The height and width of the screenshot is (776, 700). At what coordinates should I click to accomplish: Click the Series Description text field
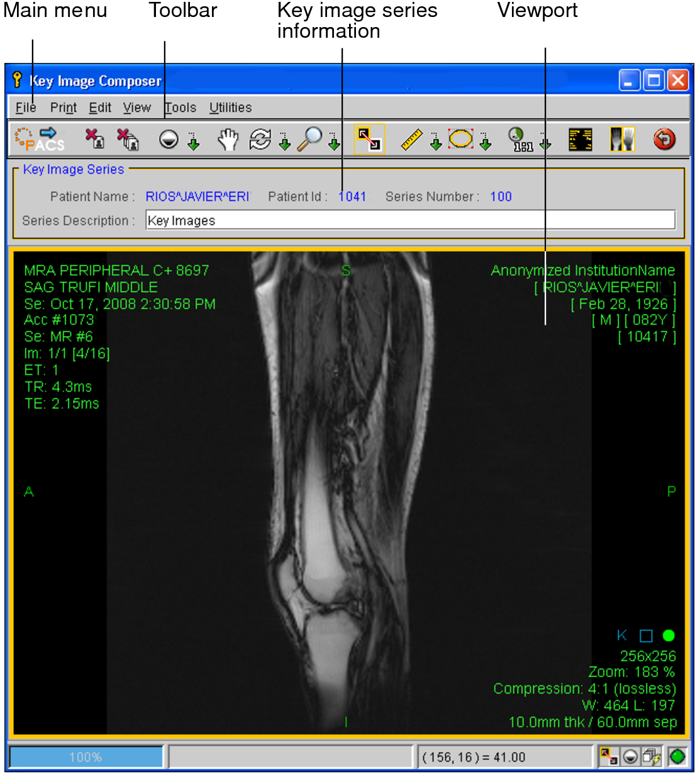click(410, 220)
